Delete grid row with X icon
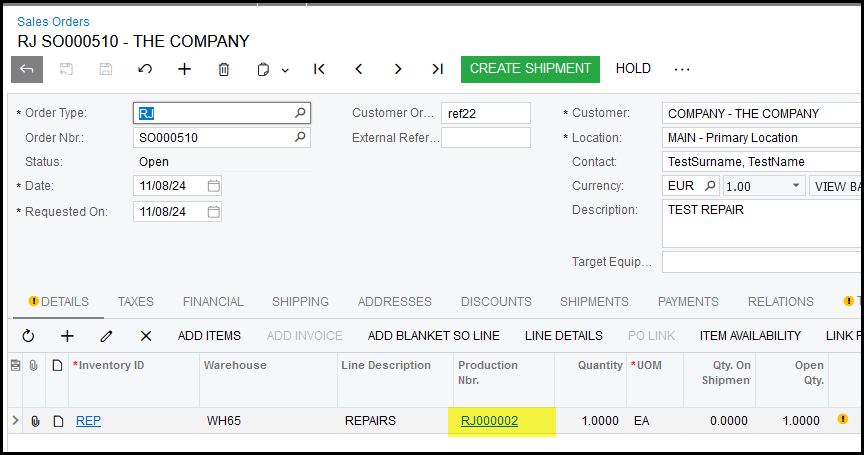The width and height of the screenshot is (864, 455). click(x=146, y=336)
